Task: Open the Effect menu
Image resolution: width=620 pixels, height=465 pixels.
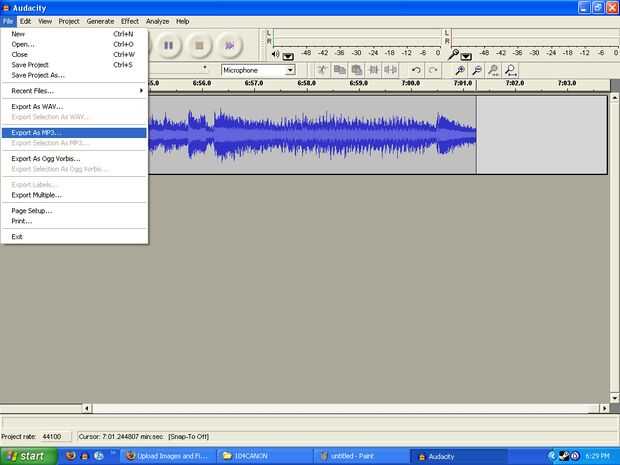Action: click(x=130, y=21)
